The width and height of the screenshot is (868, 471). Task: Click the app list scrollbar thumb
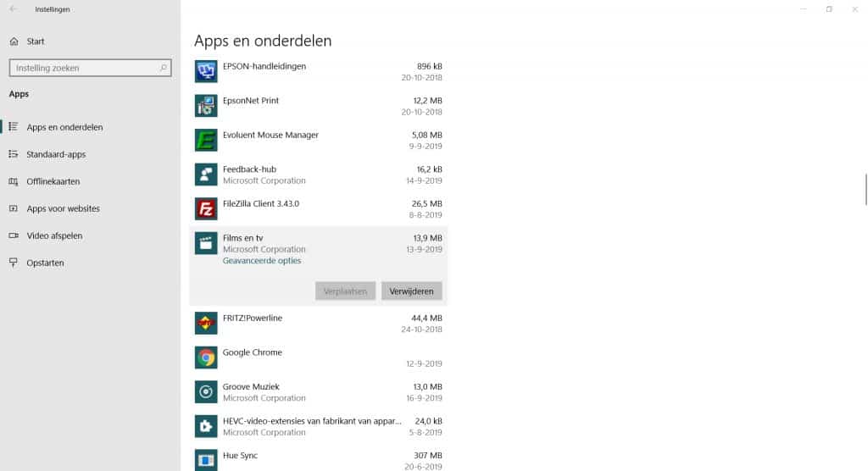[x=865, y=189]
